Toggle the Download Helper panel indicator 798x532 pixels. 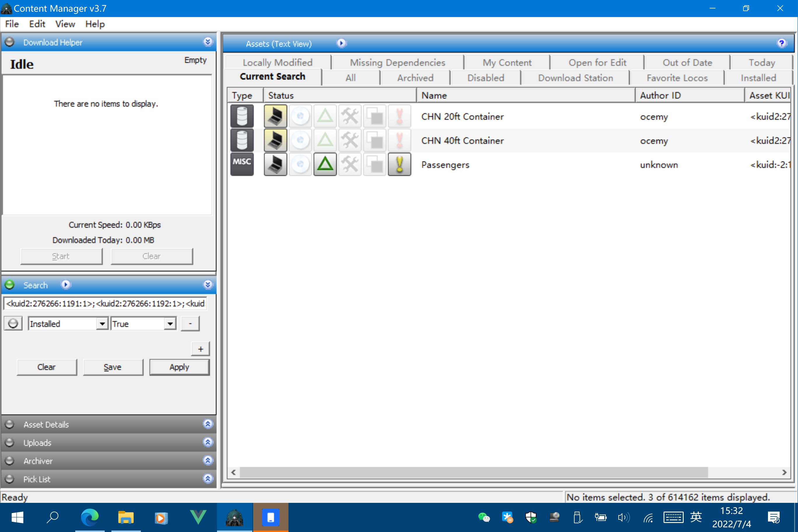point(10,42)
